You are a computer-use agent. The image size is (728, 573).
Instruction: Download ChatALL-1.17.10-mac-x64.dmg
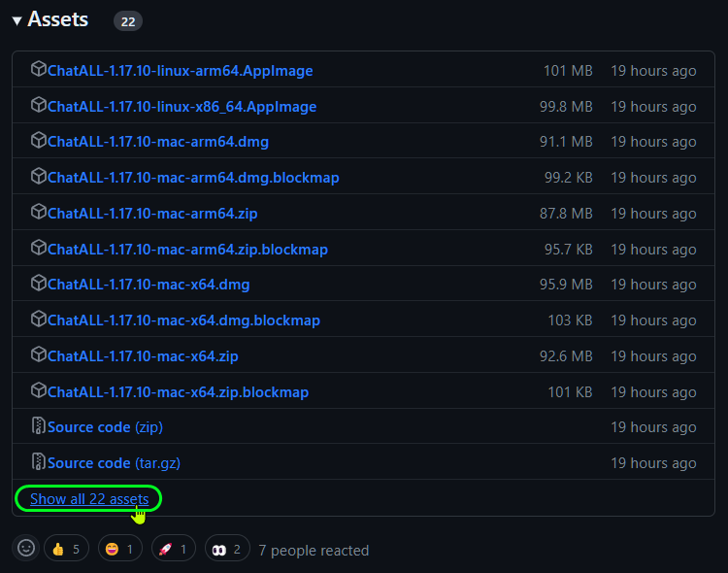click(x=149, y=285)
